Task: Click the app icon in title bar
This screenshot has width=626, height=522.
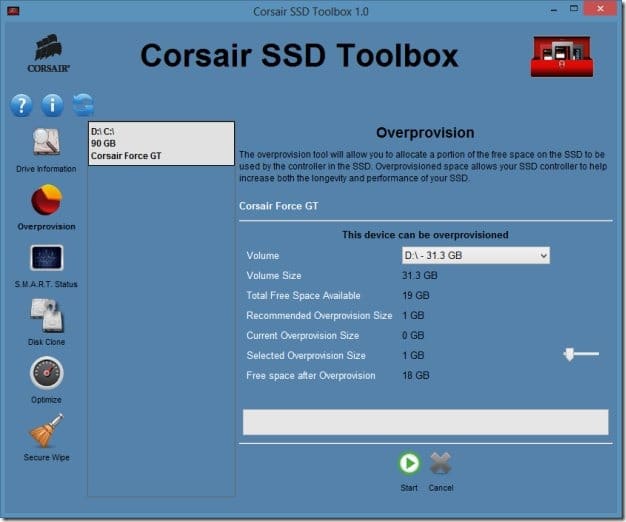Action: click(x=13, y=11)
